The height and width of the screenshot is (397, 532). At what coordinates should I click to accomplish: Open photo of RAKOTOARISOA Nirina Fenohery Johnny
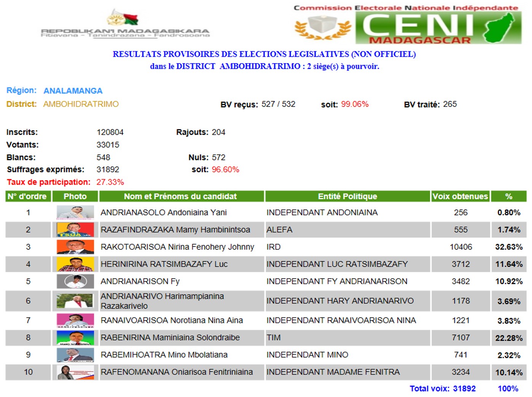75,247
